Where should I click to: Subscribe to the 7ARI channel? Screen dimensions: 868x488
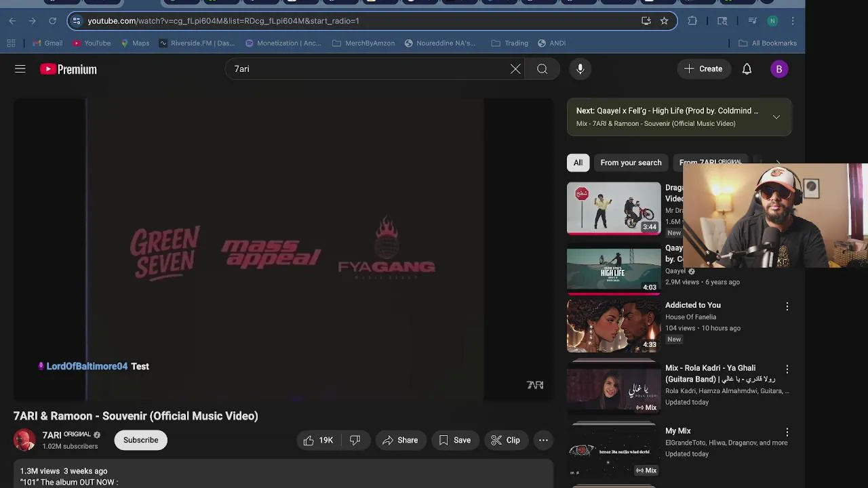point(140,441)
